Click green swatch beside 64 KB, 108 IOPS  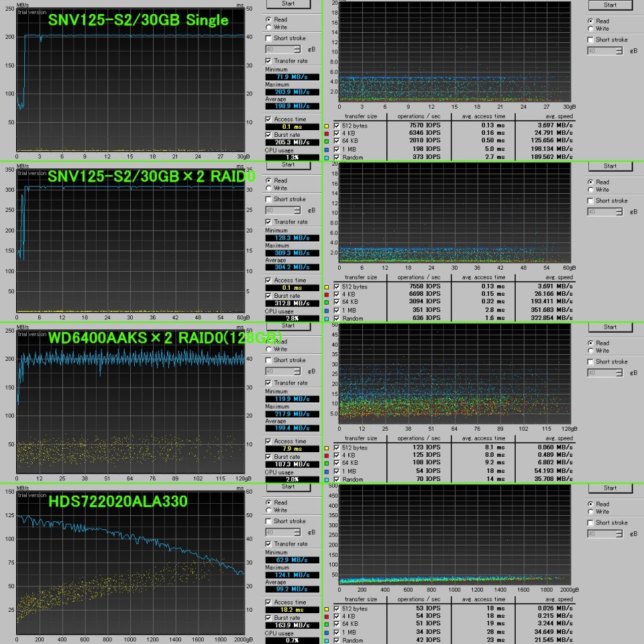[327, 464]
